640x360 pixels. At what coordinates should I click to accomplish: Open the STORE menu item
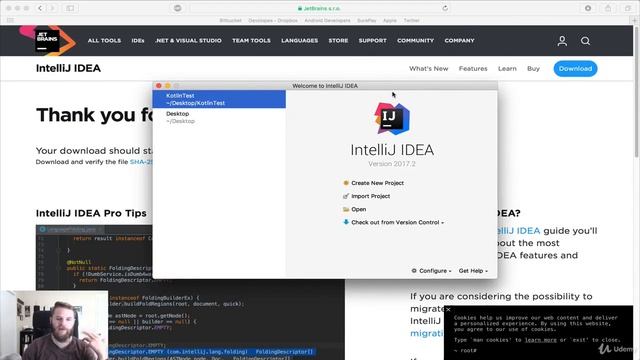pos(338,40)
